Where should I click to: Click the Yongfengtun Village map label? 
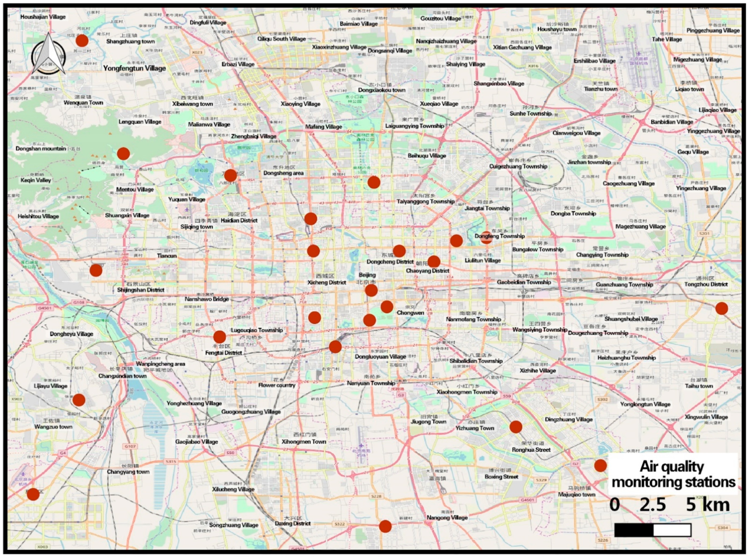point(134,68)
